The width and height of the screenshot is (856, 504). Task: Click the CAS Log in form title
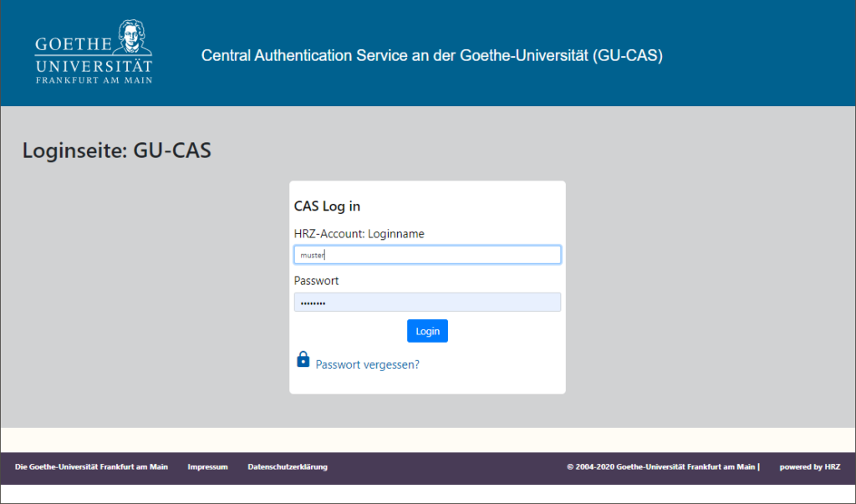(327, 206)
